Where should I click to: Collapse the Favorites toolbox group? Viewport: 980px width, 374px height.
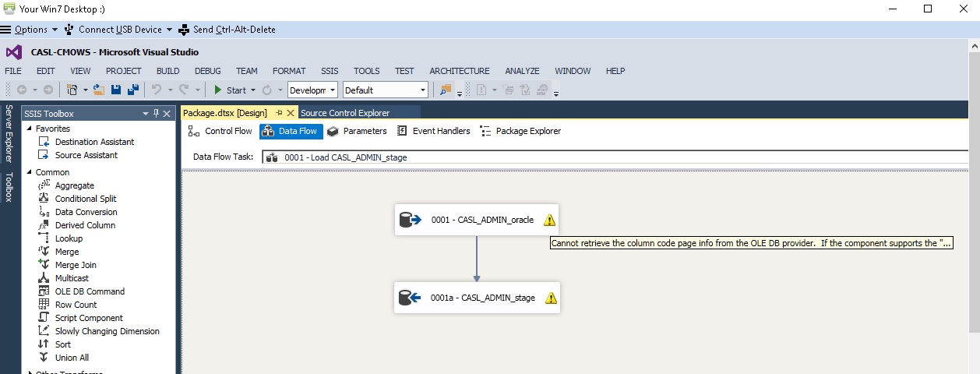click(x=30, y=129)
